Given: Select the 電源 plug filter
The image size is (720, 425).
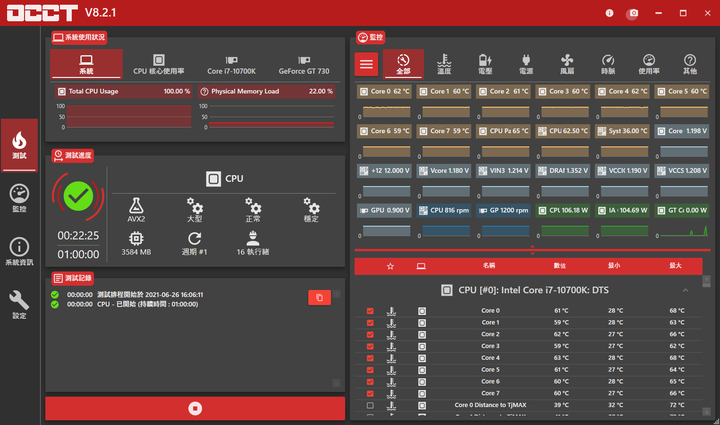Looking at the screenshot, I should pos(526,64).
